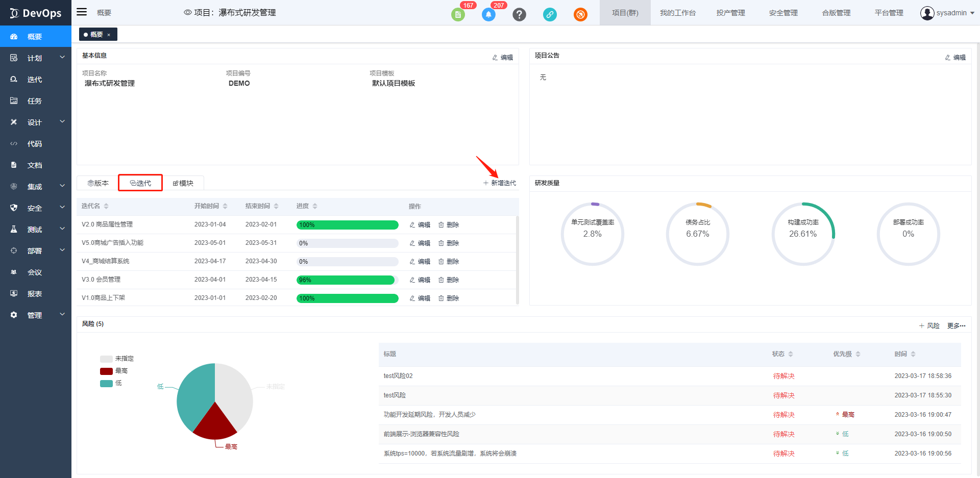
Task: Open 我的工作台 in top navigation
Action: coord(677,13)
